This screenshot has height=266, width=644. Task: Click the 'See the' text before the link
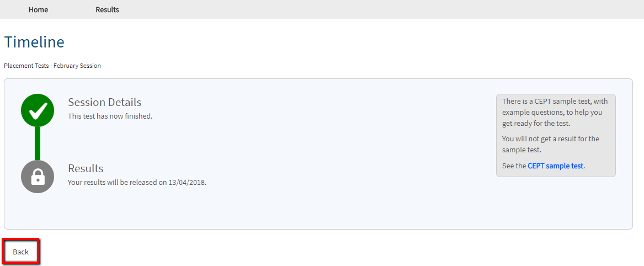[514, 166]
